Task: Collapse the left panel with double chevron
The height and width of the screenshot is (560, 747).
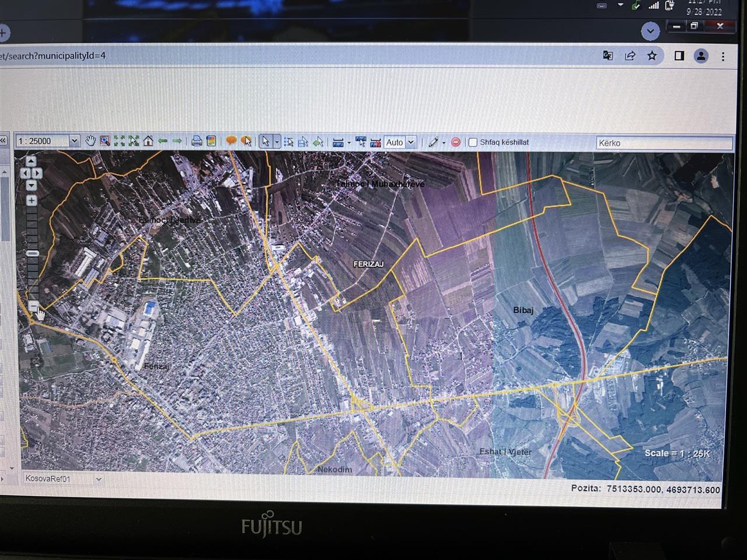Action: pos(4,141)
